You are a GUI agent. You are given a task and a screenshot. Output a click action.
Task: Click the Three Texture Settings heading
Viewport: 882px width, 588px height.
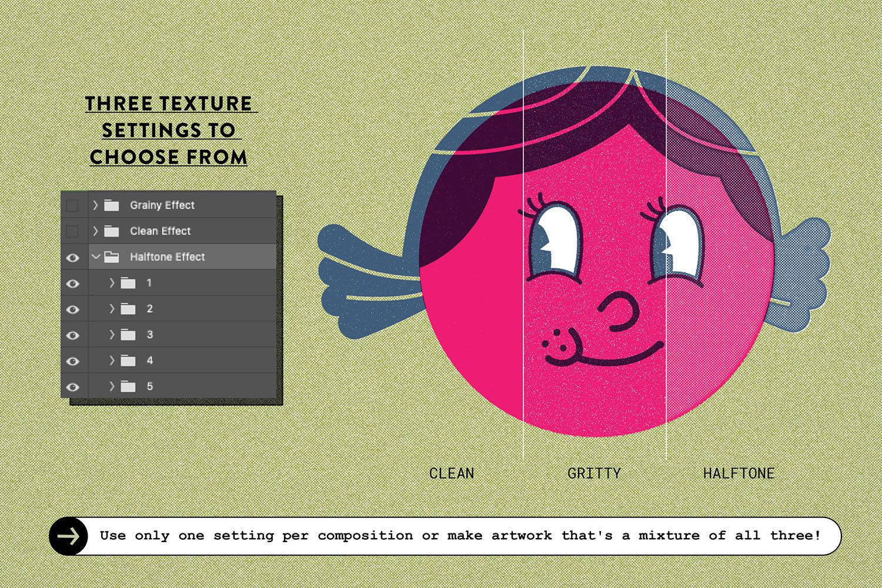pos(170,131)
